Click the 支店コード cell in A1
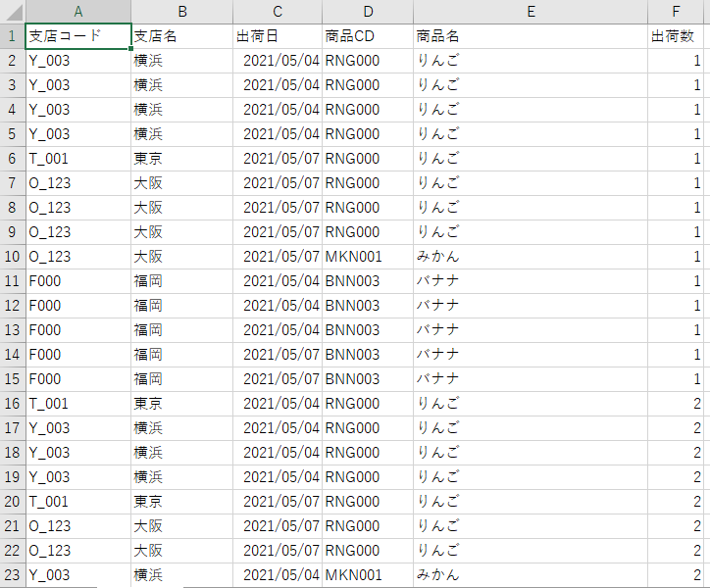The width and height of the screenshot is (710, 588). coord(78,36)
